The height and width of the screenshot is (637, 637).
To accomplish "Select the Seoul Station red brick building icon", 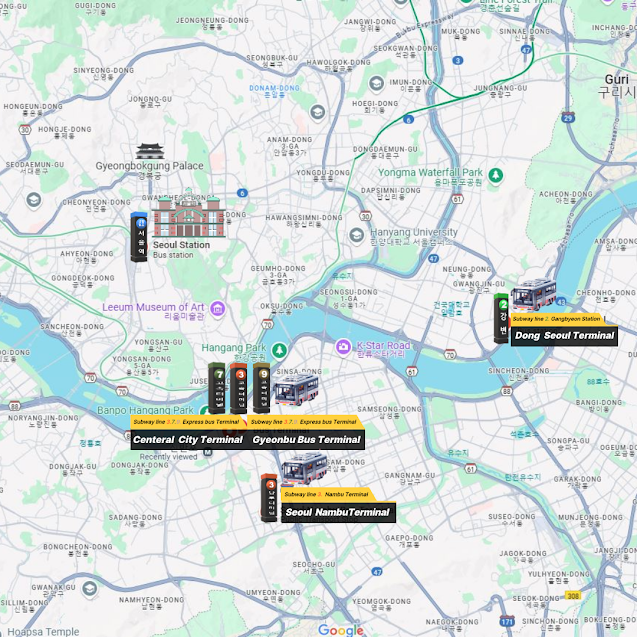I will coord(188,213).
